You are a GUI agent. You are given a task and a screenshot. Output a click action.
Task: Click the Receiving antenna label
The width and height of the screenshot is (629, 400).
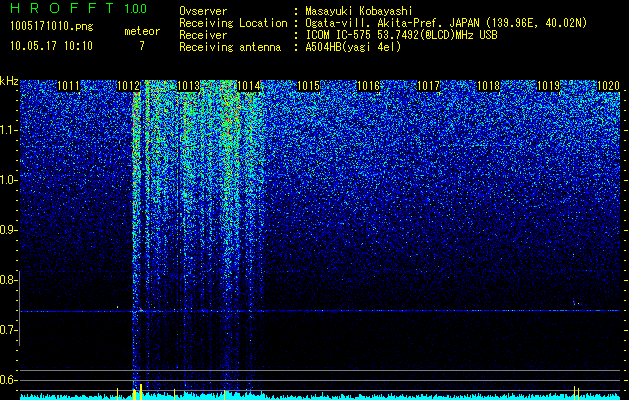click(230, 47)
